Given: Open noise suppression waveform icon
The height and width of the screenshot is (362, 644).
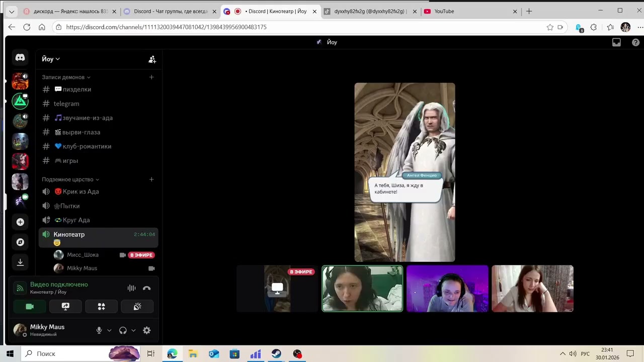Looking at the screenshot, I should pyautogui.click(x=131, y=288).
